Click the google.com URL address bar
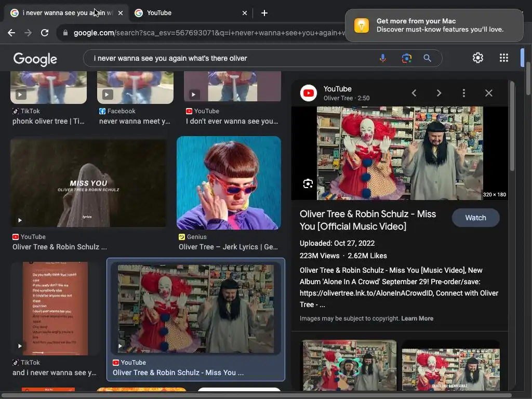This screenshot has width=532, height=399. click(x=209, y=33)
